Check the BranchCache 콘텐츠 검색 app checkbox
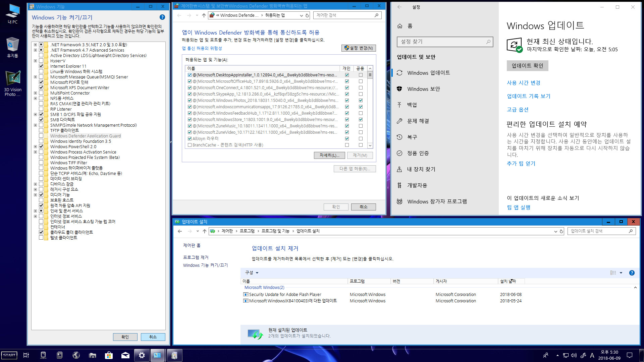 (190, 145)
